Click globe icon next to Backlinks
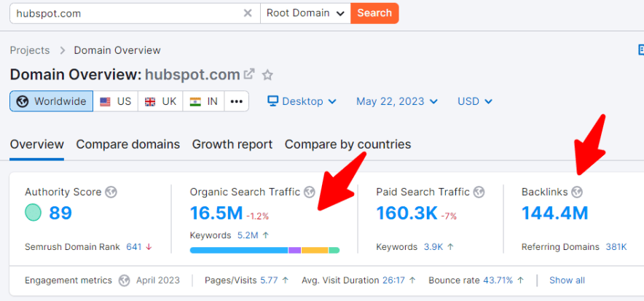 [x=577, y=192]
